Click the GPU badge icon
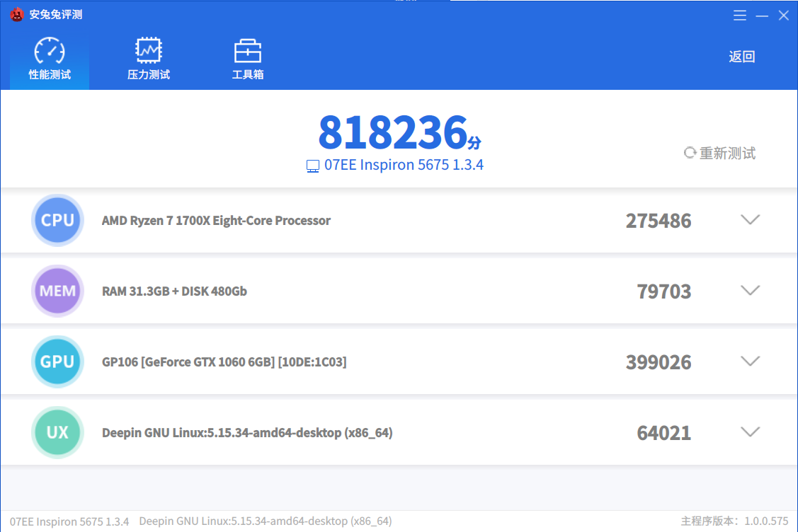The width and height of the screenshot is (798, 532). pos(57,362)
